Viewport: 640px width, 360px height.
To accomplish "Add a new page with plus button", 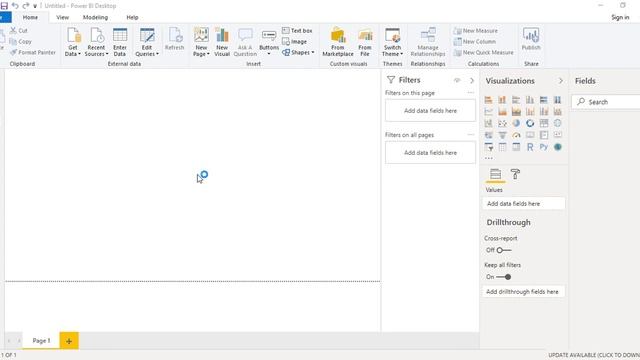I will (69, 341).
